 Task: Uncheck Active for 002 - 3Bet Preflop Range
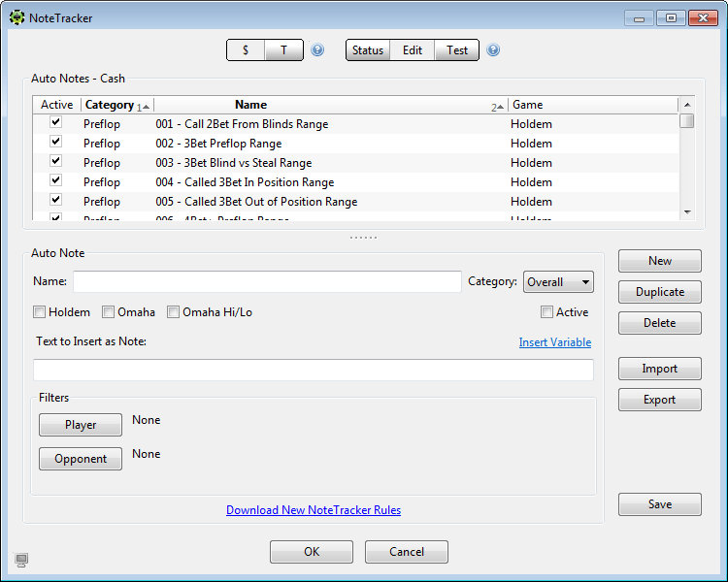55,142
